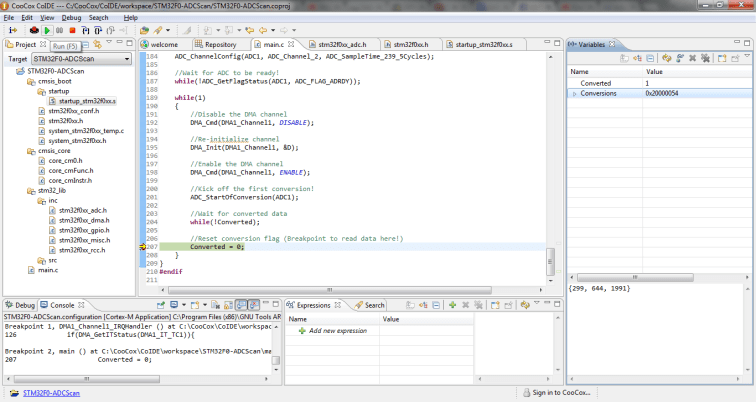Open the Forward navigation history dropdown

point(294,30)
